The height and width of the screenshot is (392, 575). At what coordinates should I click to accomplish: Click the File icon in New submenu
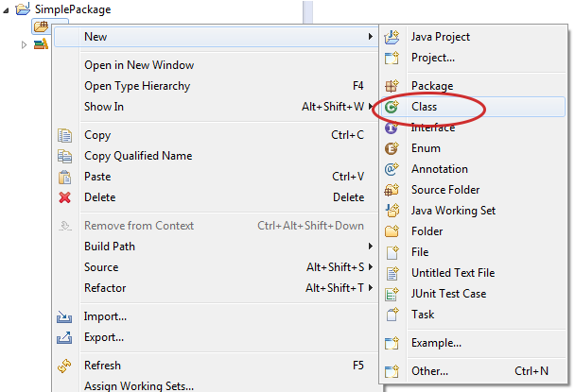point(392,252)
